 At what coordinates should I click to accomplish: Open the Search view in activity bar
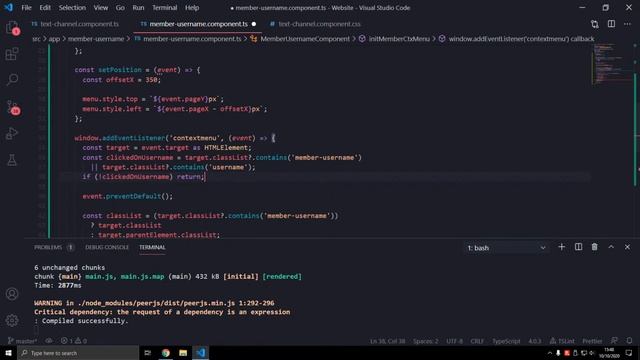12,79
